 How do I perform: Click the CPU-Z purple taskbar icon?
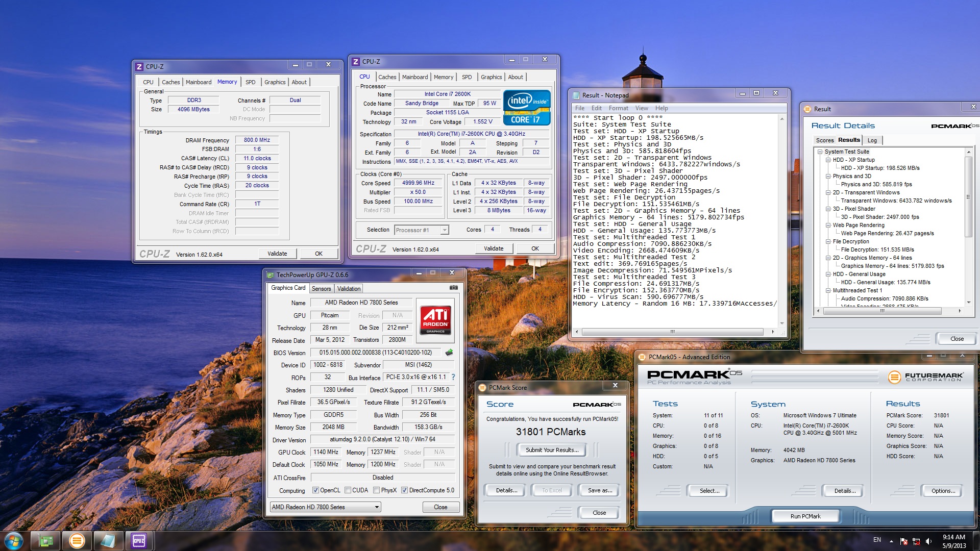(139, 541)
